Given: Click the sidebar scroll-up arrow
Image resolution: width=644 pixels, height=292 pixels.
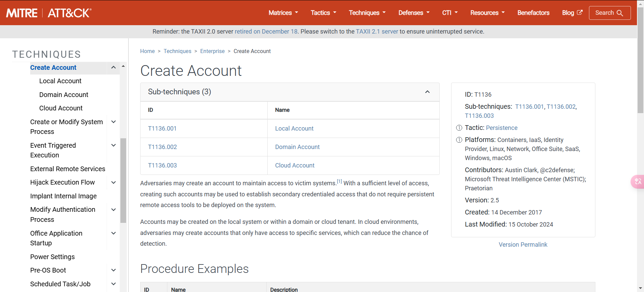Looking at the screenshot, I should [123, 66].
